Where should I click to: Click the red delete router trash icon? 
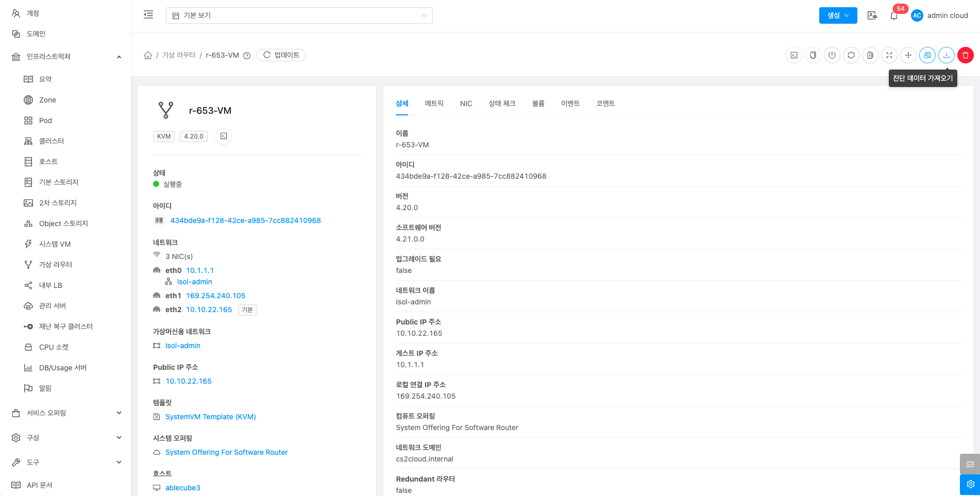[x=965, y=55]
